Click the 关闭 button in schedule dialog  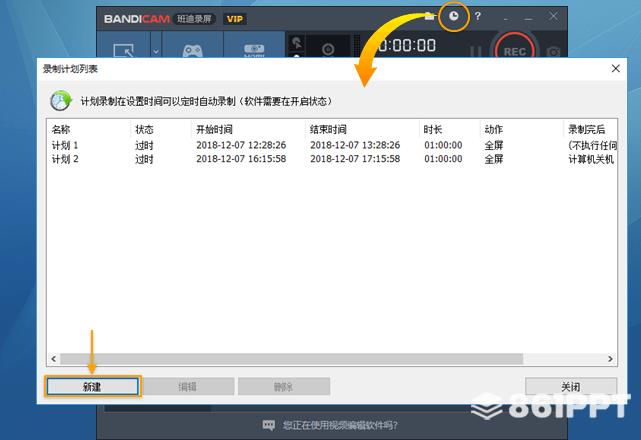tap(571, 386)
